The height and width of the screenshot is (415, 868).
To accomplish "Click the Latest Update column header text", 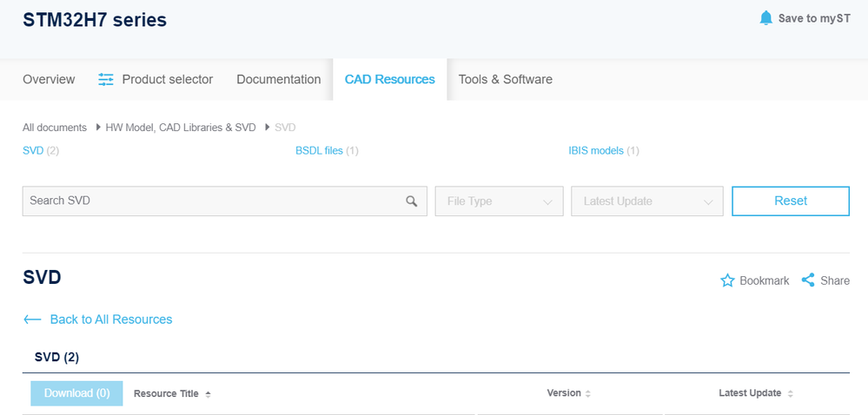I will [750, 393].
